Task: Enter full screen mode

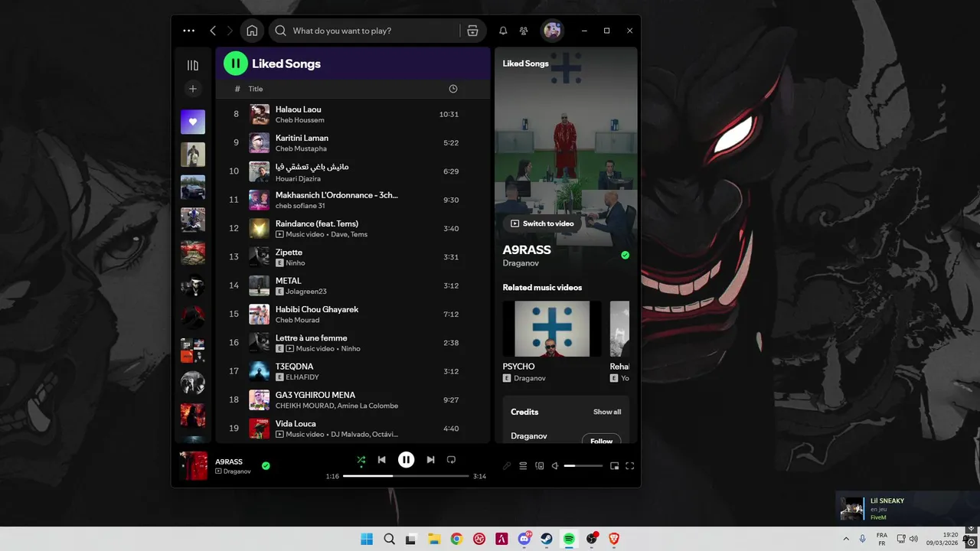Action: click(x=630, y=465)
